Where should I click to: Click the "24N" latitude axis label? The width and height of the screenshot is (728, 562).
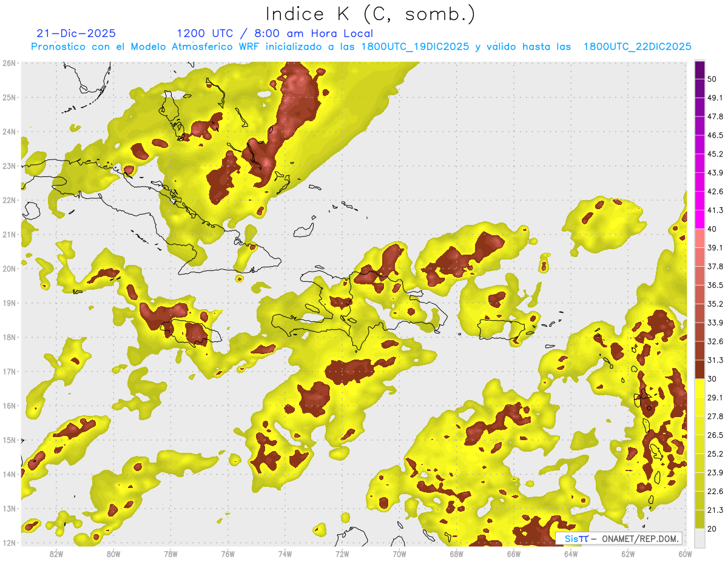click(x=9, y=132)
